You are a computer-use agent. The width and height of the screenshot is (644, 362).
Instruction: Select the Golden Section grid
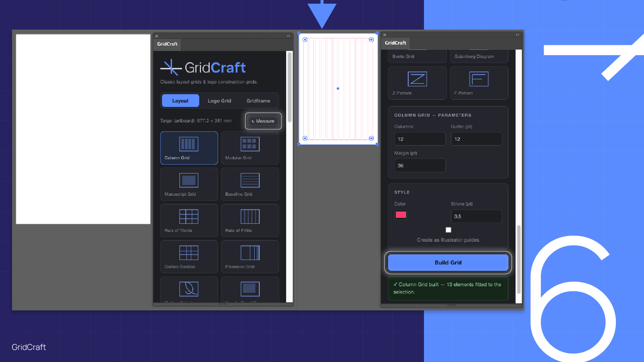[x=189, y=256]
